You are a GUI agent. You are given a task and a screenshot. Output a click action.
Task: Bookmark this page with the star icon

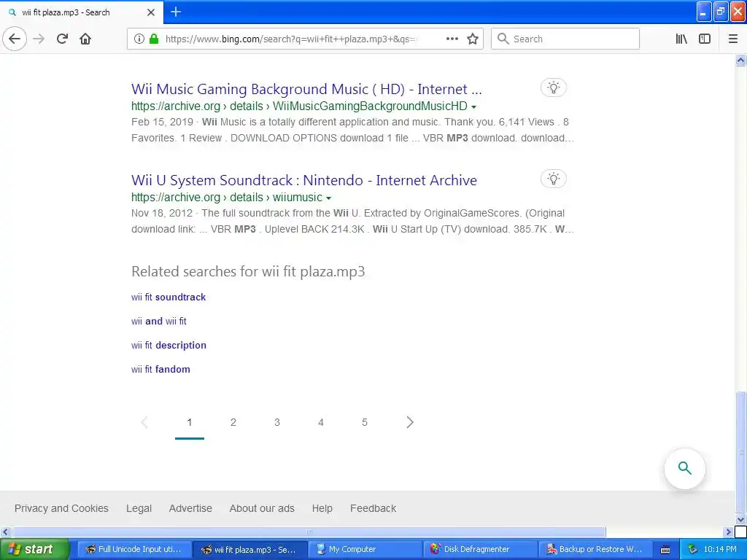(473, 39)
